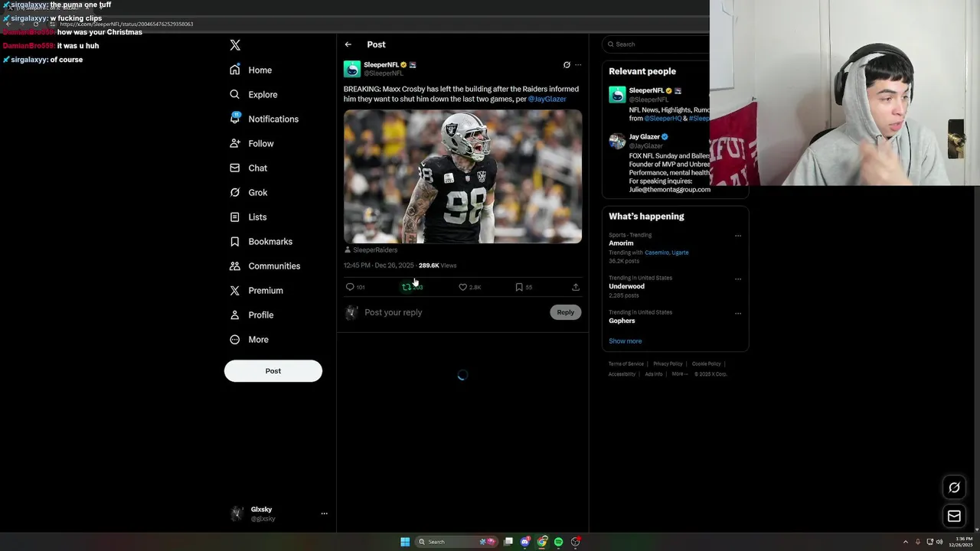Click the Ugarte trending link
The height and width of the screenshot is (551, 980).
[680, 253]
